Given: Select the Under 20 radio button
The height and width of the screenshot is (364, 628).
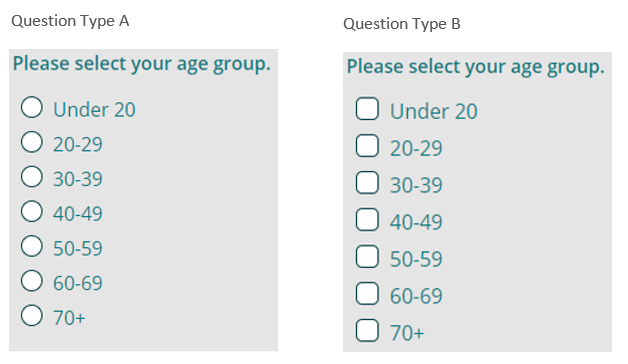Looking at the screenshot, I should pos(32,107).
